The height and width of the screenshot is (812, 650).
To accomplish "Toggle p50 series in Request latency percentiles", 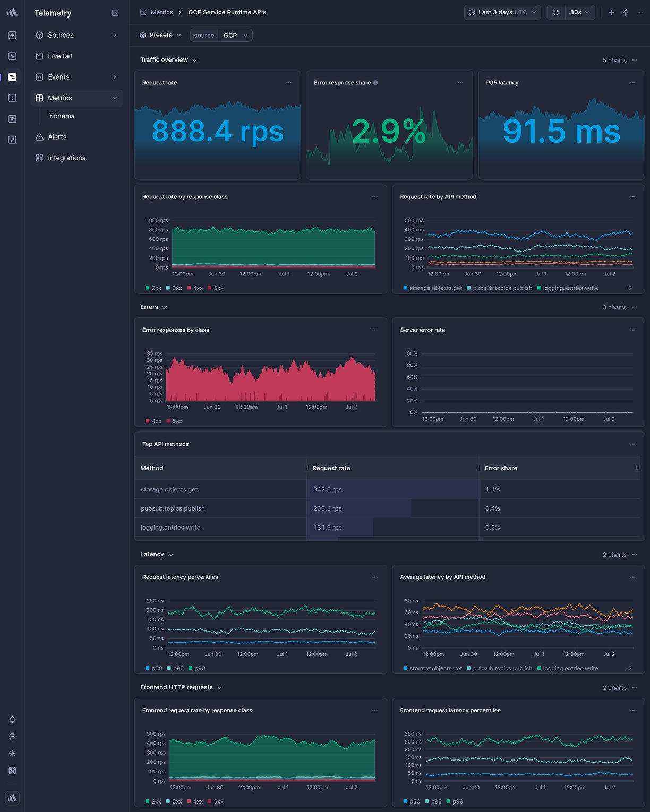I will (x=154, y=669).
